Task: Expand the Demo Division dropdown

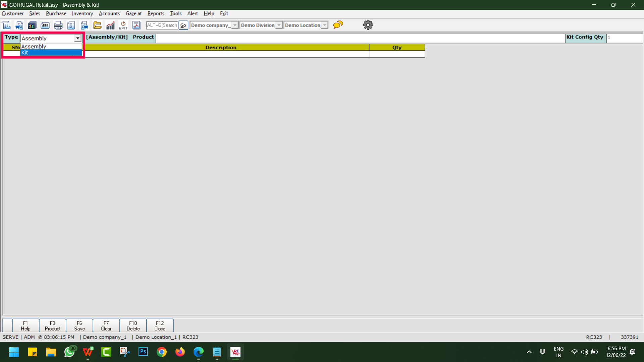Action: 279,25
